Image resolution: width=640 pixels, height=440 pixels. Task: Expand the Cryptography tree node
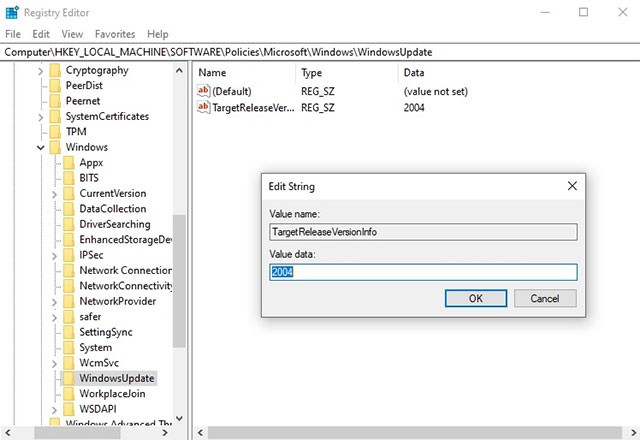pos(41,71)
